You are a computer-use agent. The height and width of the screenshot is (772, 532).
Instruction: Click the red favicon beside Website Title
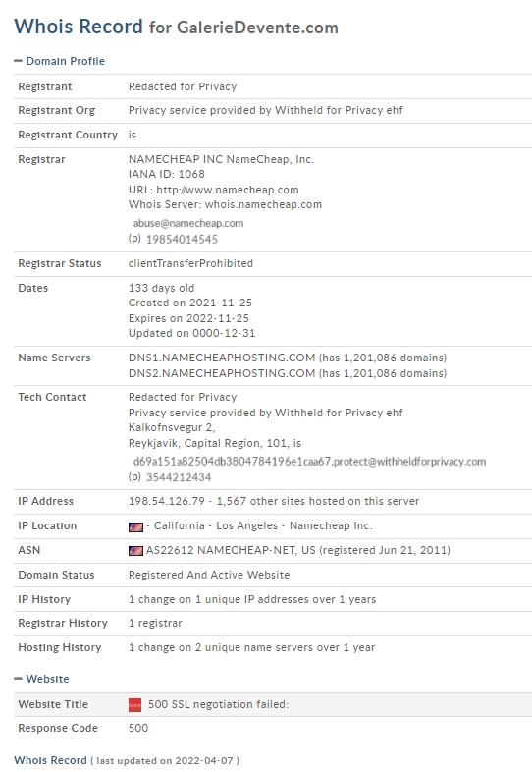134,705
